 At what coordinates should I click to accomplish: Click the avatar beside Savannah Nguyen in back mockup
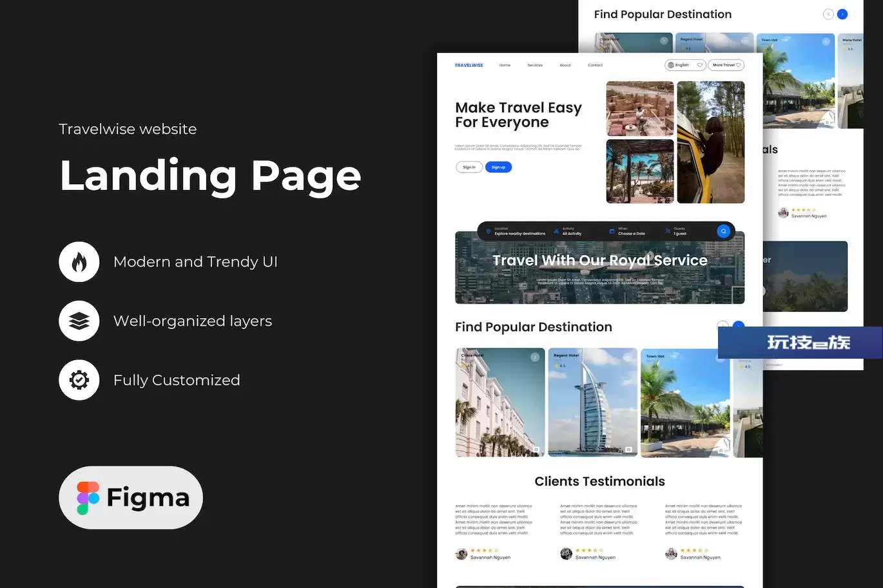click(x=783, y=213)
